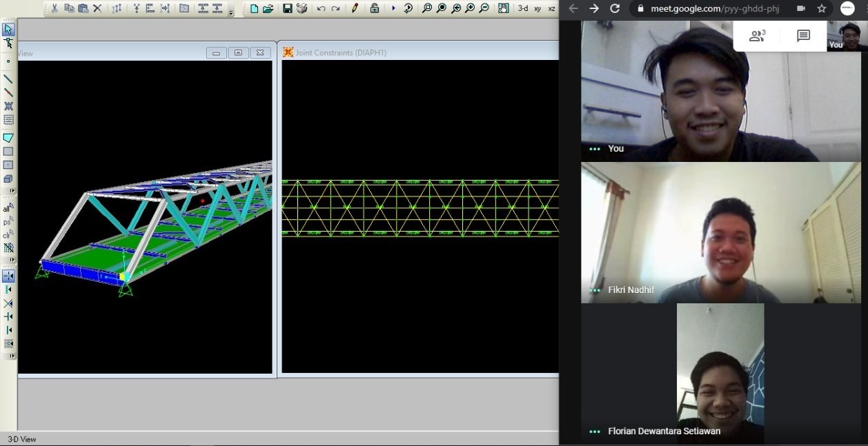868x446 pixels.
Task: Toggle the lock/unlock model padlock icon
Action: coord(374,8)
